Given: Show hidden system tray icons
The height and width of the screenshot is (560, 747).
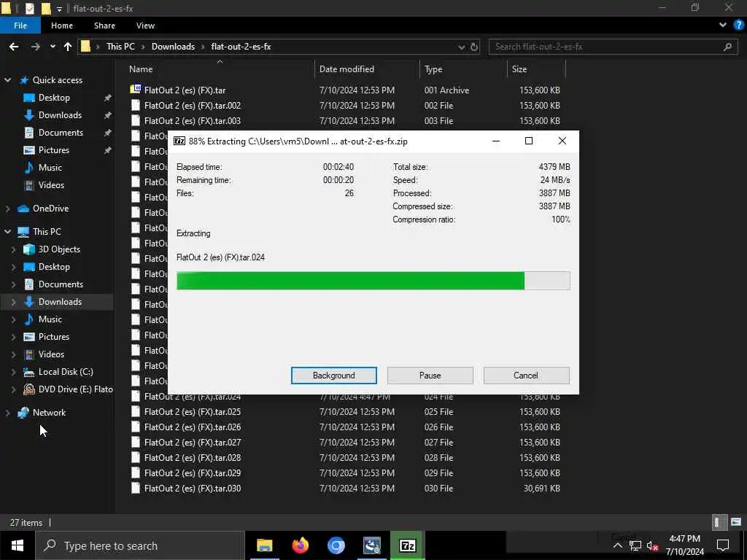Looking at the screenshot, I should click(617, 545).
